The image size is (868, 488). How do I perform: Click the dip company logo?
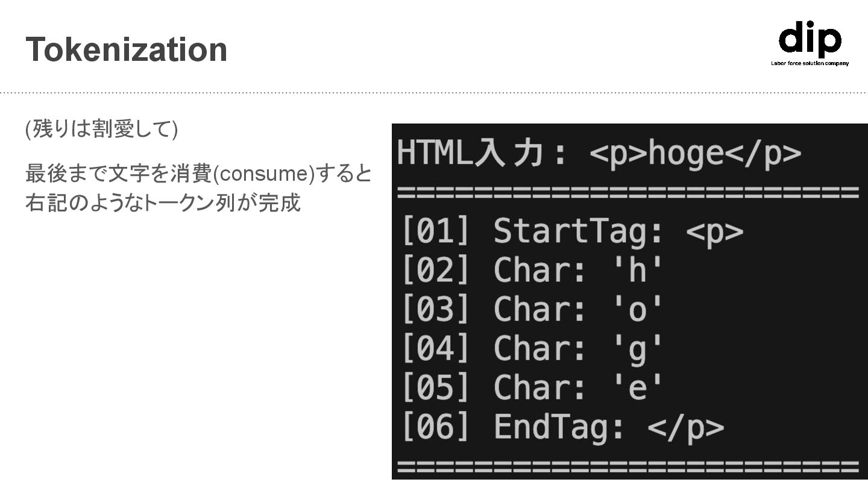click(810, 43)
